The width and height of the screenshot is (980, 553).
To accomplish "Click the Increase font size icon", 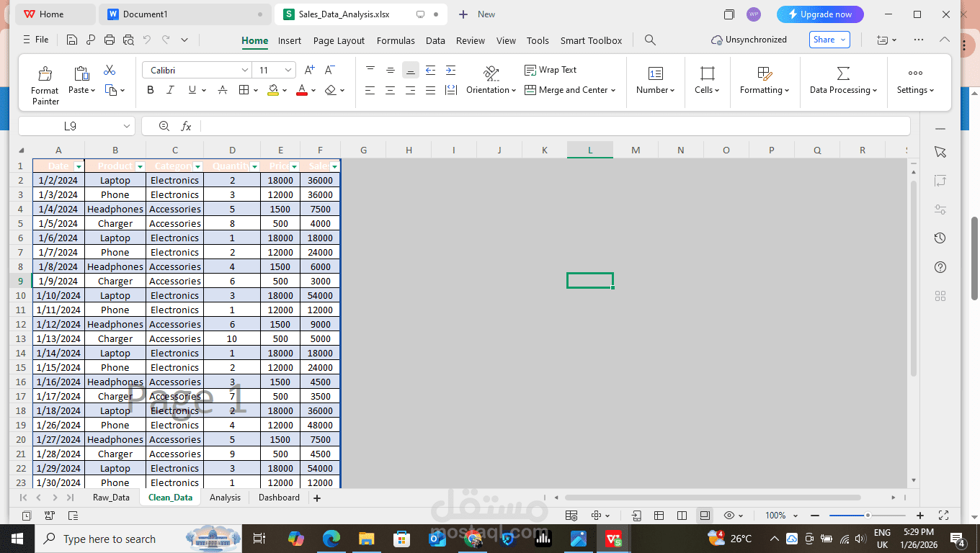I will [x=310, y=70].
